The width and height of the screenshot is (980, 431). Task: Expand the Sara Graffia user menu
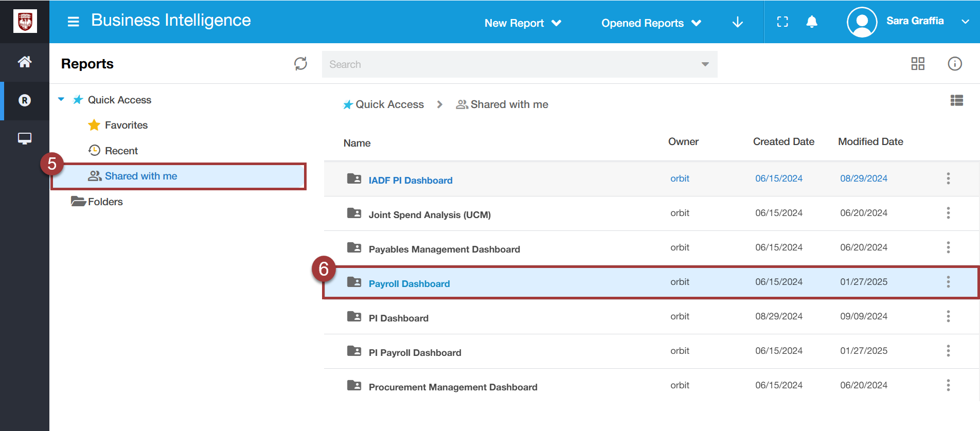965,22
